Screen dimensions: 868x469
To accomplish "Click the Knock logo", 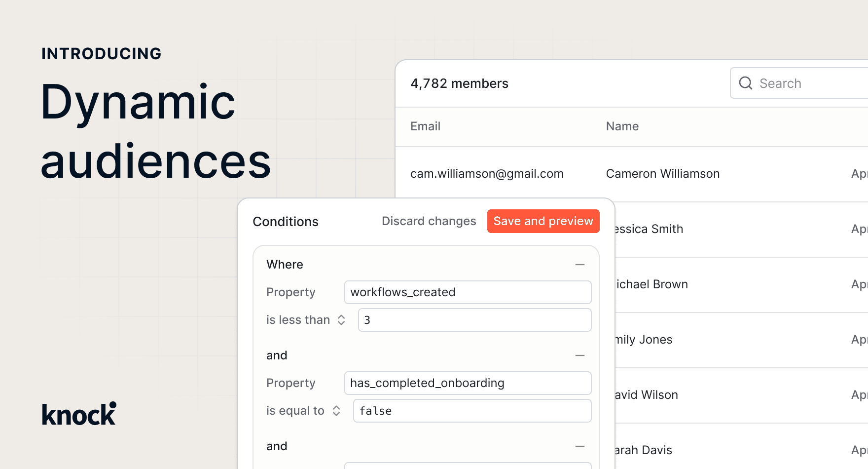I will pos(79,414).
